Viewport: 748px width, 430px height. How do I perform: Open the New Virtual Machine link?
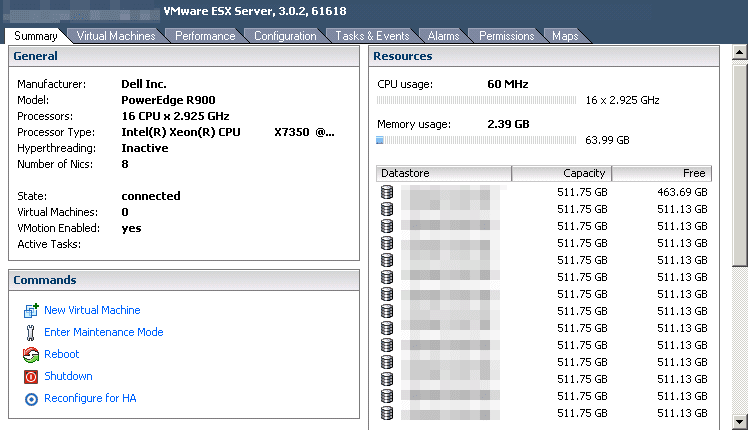92,310
